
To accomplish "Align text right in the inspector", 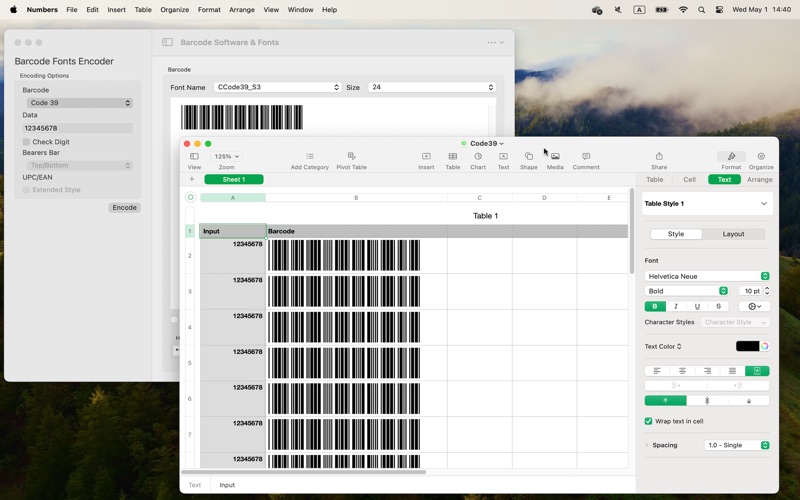I will tap(707, 371).
